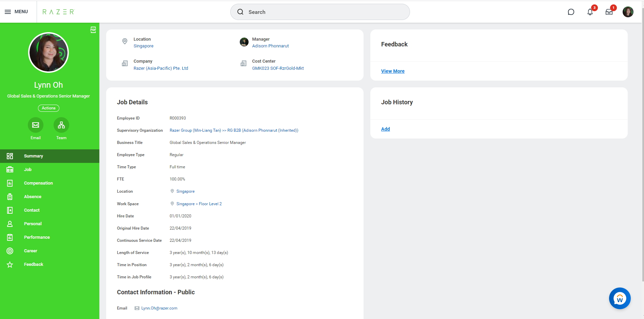
Task: Open the Supervisory Organization Razer Group link
Action: (234, 130)
